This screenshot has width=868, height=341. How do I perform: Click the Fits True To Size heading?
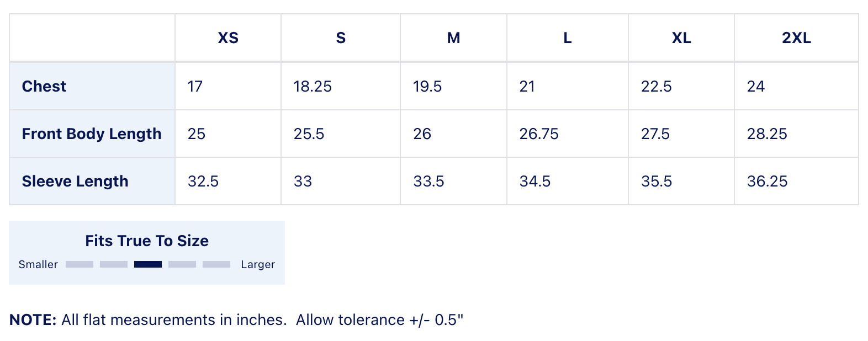click(147, 241)
